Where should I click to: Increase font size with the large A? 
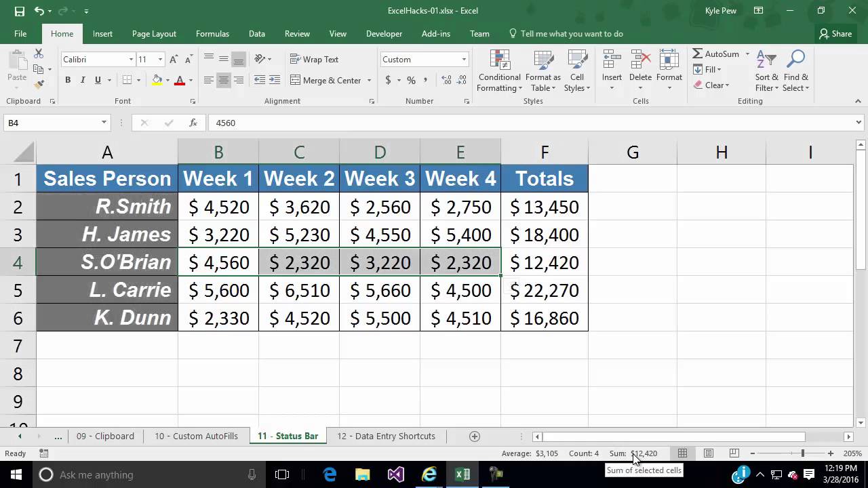pyautogui.click(x=174, y=60)
